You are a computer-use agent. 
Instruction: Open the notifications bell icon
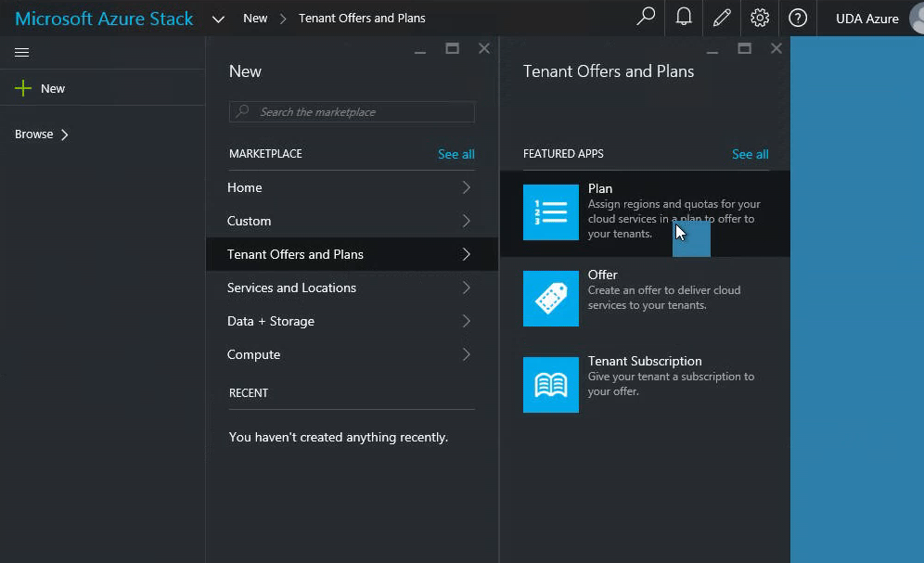click(684, 18)
